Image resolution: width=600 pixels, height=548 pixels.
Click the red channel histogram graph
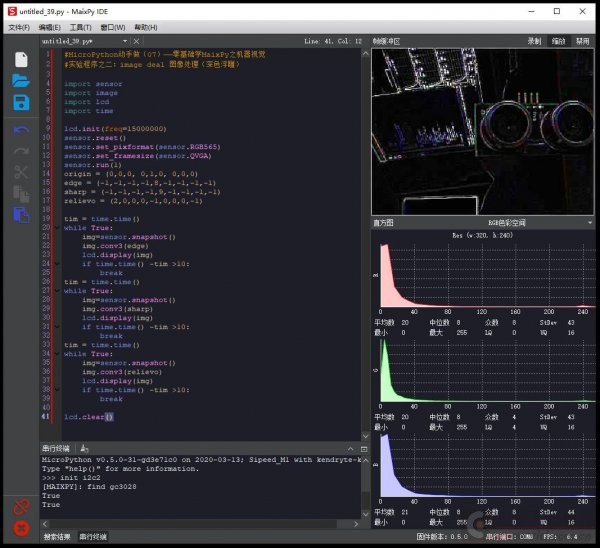point(488,275)
